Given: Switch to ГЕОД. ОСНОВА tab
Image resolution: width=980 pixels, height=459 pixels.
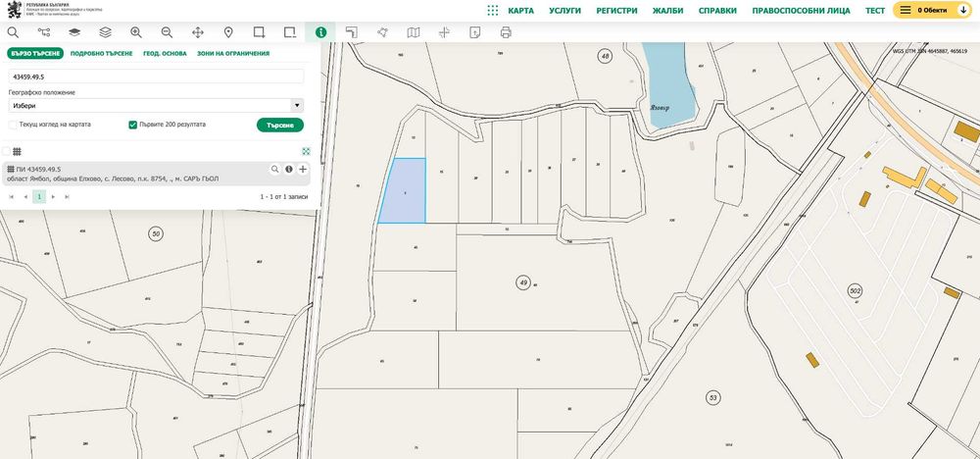Looking at the screenshot, I should (x=165, y=54).
